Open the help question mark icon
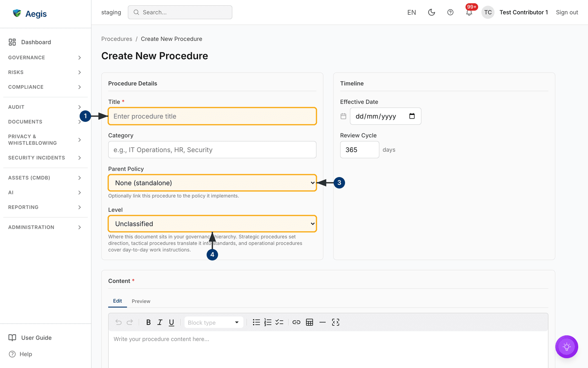588x368 pixels. (x=450, y=12)
